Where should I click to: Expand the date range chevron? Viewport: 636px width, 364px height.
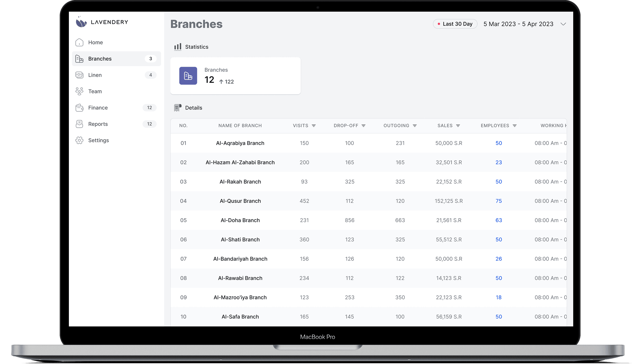(563, 24)
